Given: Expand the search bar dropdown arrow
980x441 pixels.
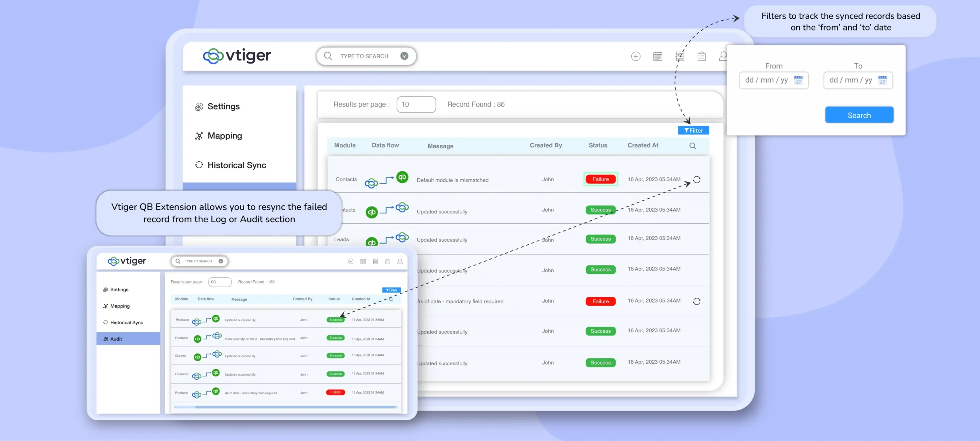Looking at the screenshot, I should coord(404,56).
